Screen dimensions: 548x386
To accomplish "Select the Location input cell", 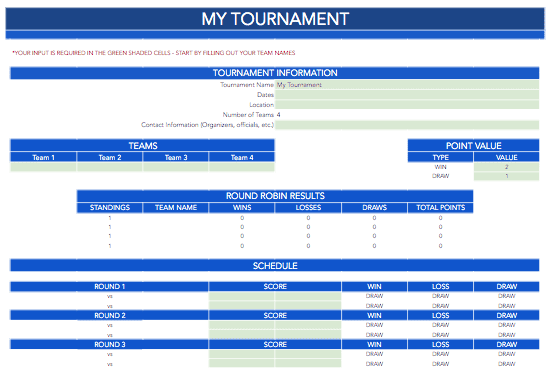I will (407, 105).
